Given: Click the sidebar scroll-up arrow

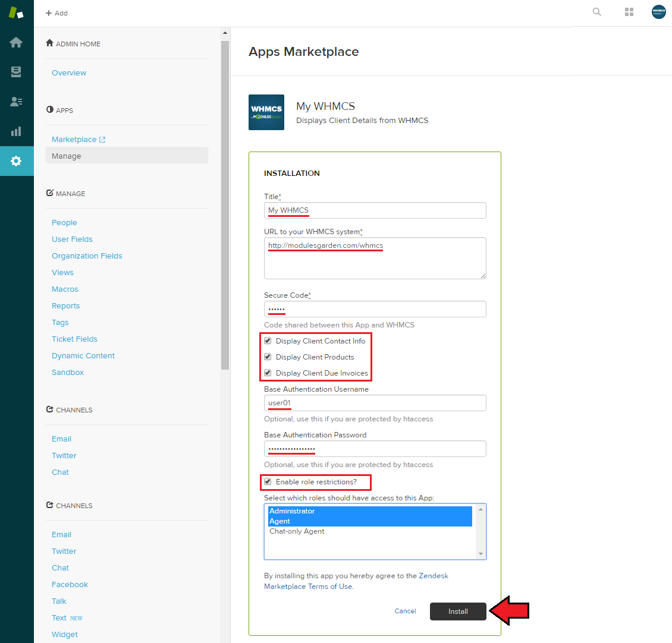Looking at the screenshot, I should click(225, 33).
